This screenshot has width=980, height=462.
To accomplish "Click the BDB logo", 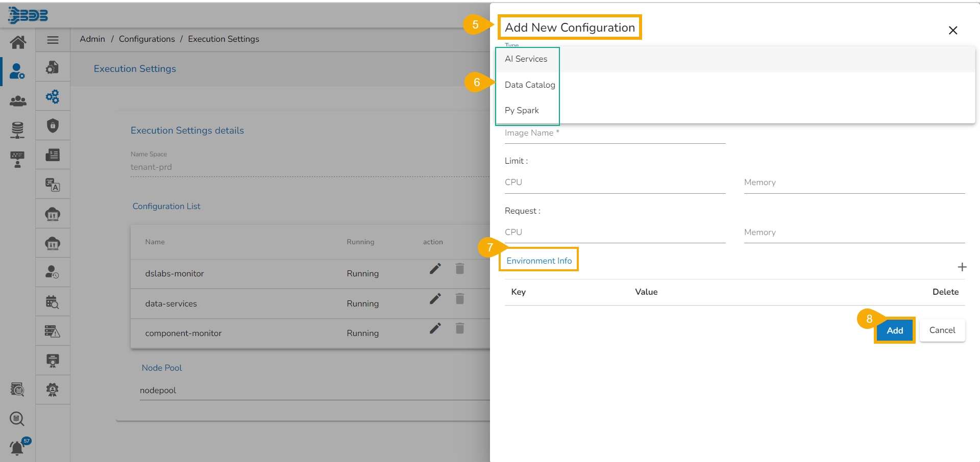I will [28, 15].
